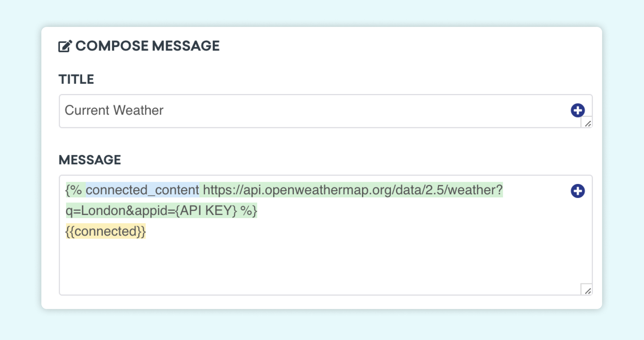Image resolution: width=644 pixels, height=340 pixels.
Task: Click the plus icon in Message field
Action: [578, 191]
